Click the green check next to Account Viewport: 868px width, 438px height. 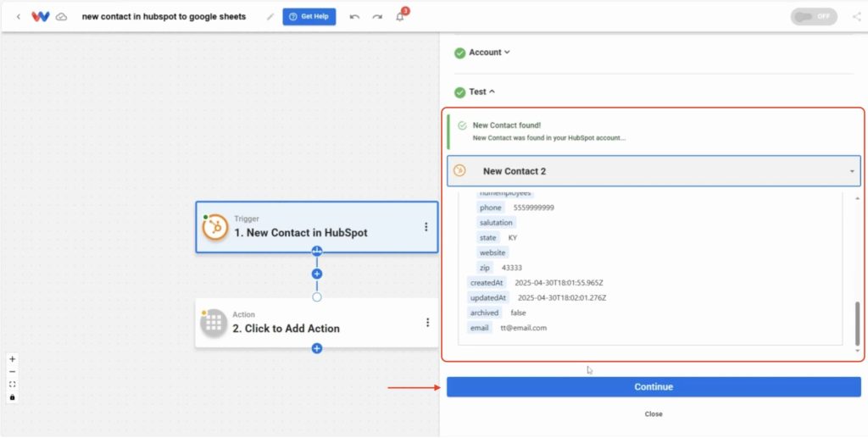coord(460,53)
